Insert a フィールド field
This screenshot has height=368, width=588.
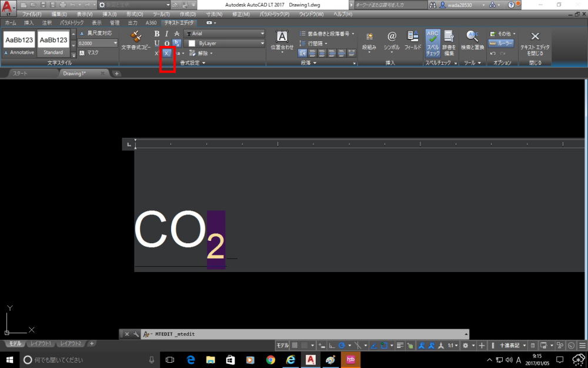tap(413, 41)
